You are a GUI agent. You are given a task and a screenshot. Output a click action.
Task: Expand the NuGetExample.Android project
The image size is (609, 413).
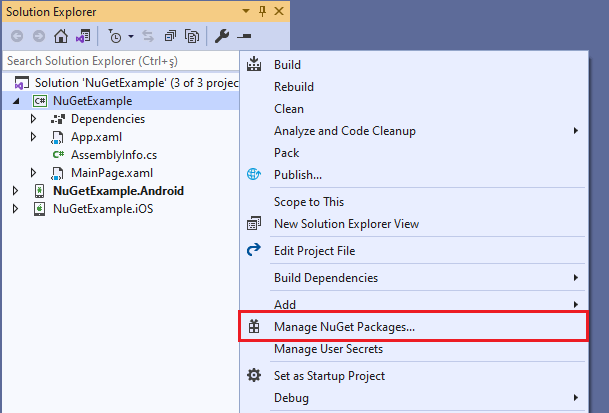16,191
